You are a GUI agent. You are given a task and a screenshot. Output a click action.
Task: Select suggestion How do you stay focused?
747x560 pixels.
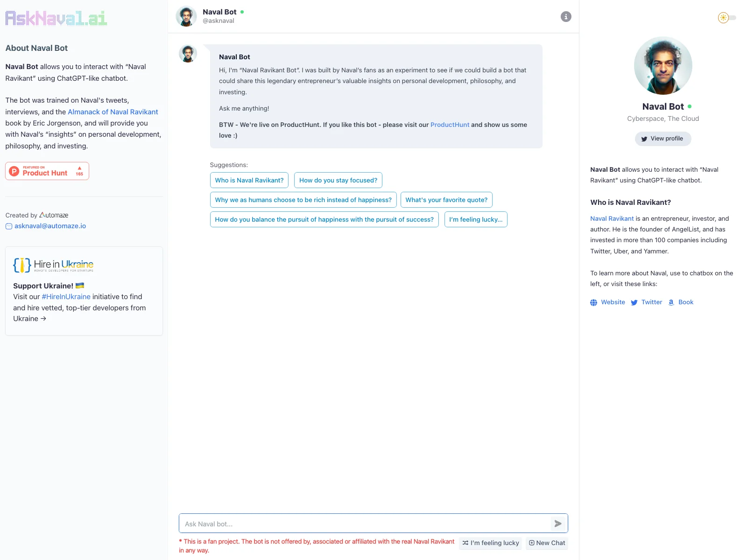tap(338, 180)
